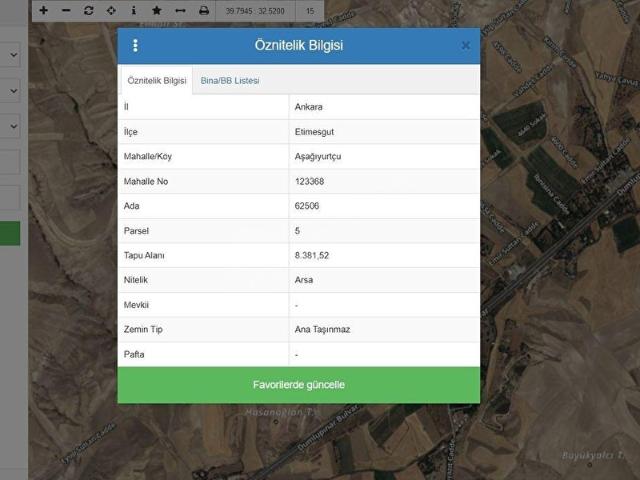Select the Etimesgut value cell
Screen dimensions: 640x480
[x=384, y=132]
